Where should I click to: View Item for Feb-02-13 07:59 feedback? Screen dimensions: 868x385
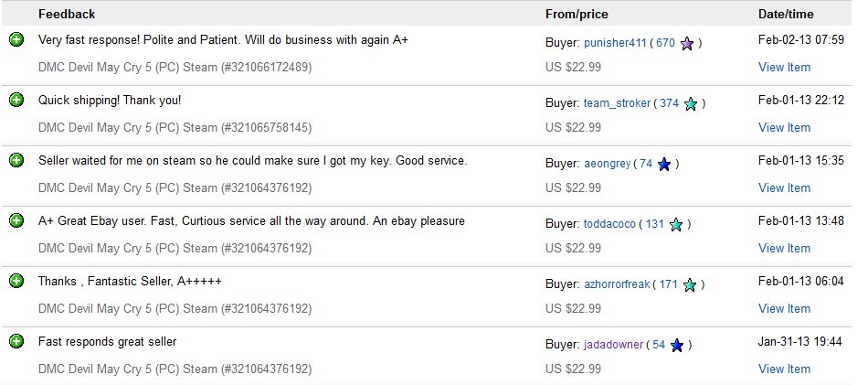(x=784, y=68)
